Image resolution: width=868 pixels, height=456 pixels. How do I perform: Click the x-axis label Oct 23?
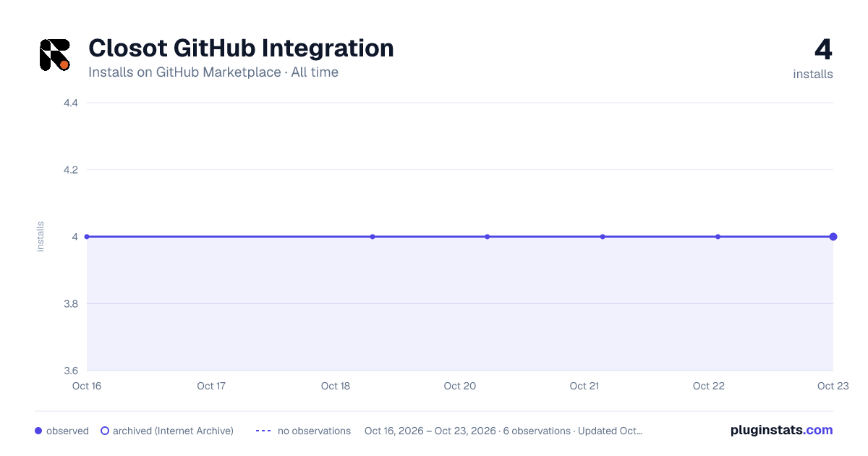click(833, 386)
